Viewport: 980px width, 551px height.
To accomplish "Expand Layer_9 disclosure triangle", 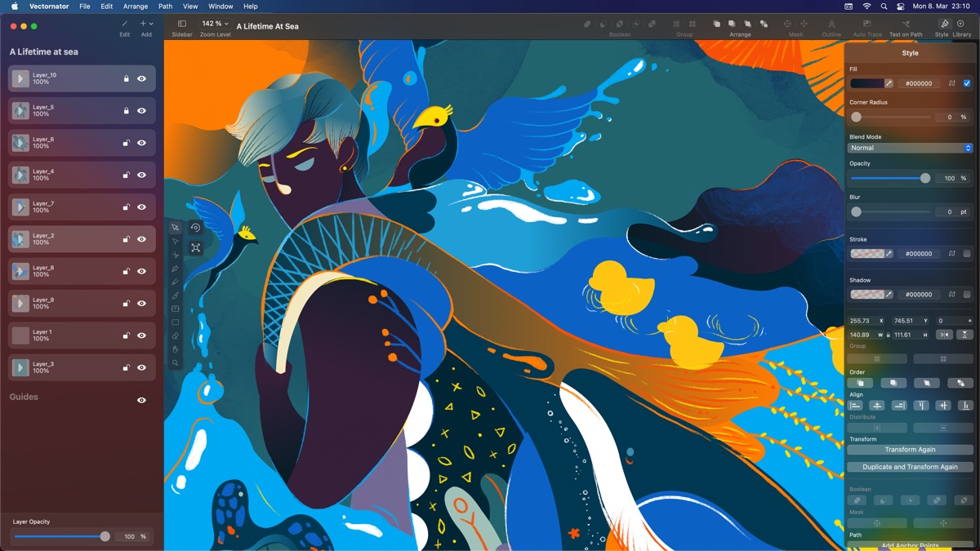I will click(x=20, y=304).
